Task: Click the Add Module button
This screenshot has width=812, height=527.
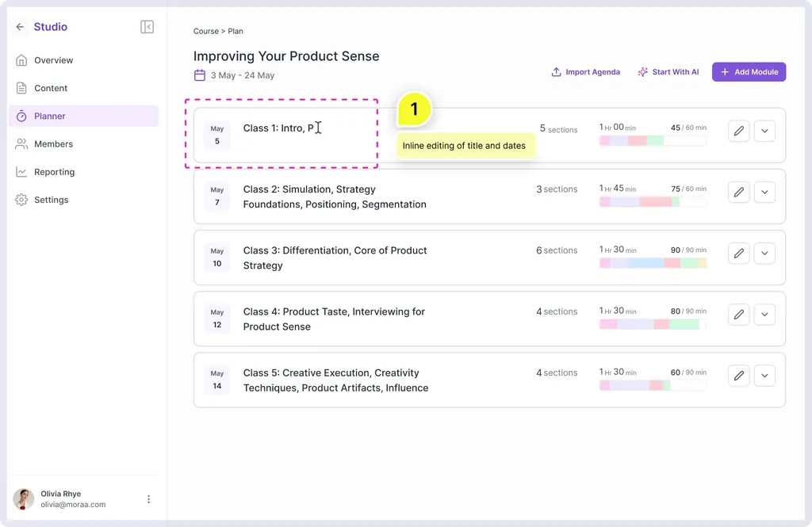Action: 749,72
